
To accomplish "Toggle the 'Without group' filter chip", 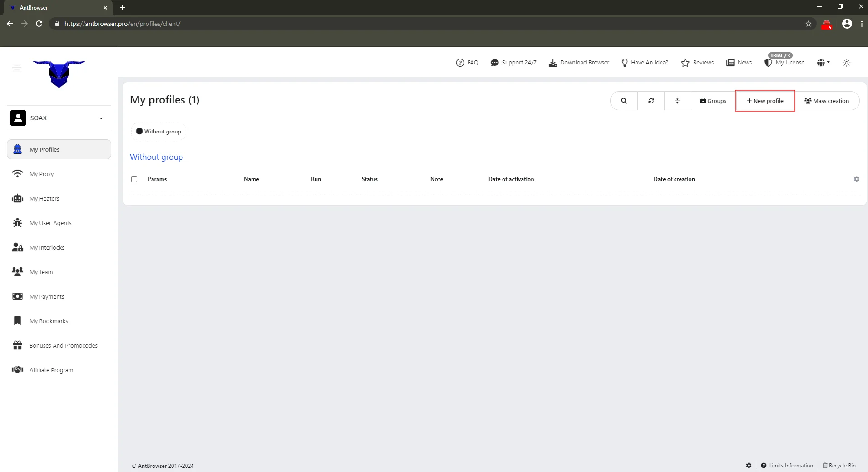I will click(x=158, y=132).
